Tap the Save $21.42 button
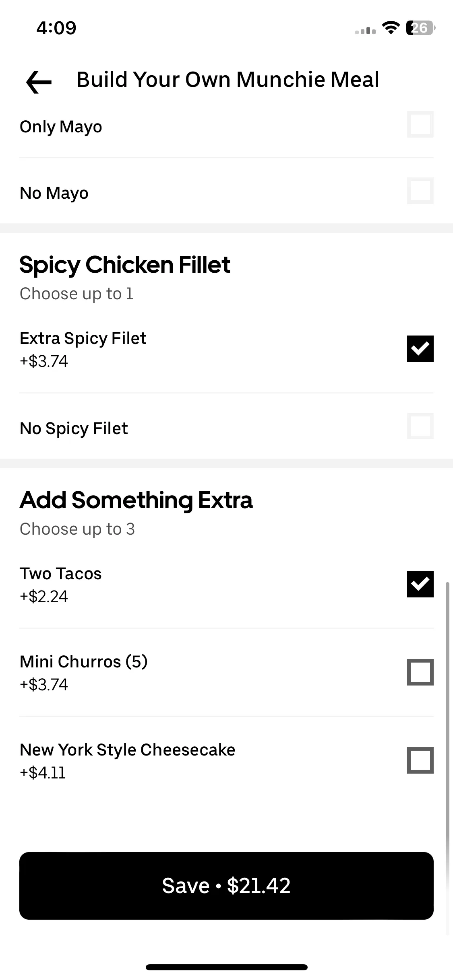The height and width of the screenshot is (980, 453). (226, 886)
